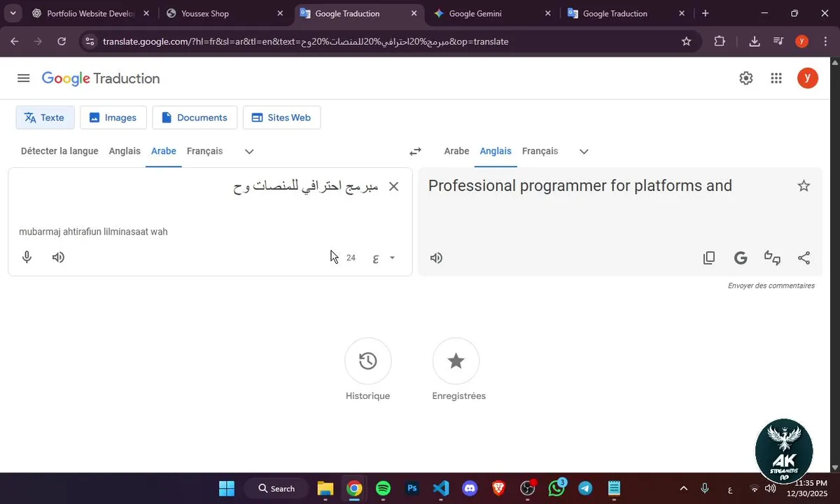Viewport: 840px width, 504px height.
Task: Click Envoyer des commentaires link
Action: point(771,286)
